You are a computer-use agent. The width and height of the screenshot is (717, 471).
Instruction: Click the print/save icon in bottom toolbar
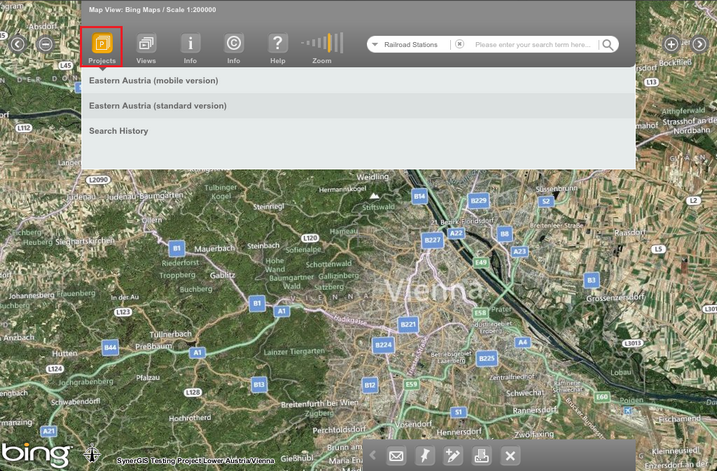point(481,456)
